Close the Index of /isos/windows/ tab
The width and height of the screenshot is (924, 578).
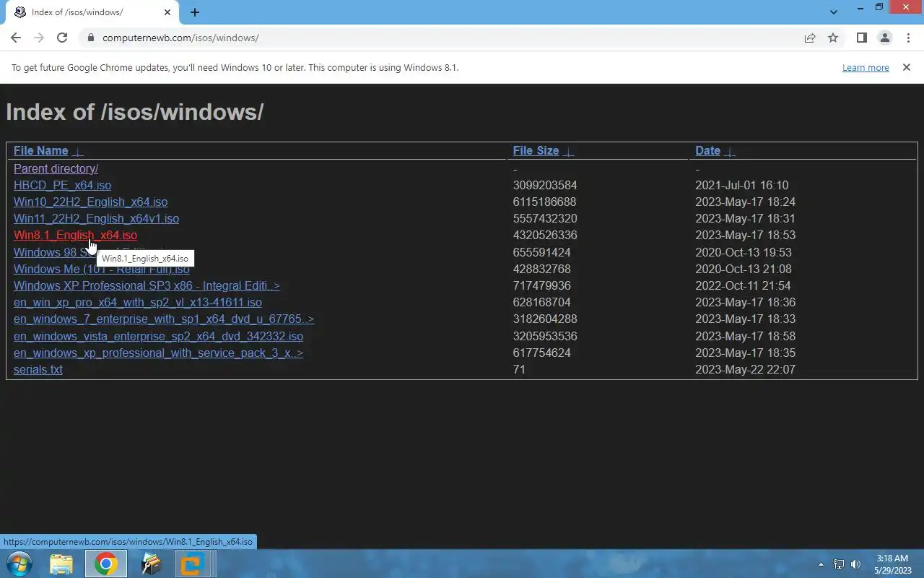pyautogui.click(x=167, y=12)
